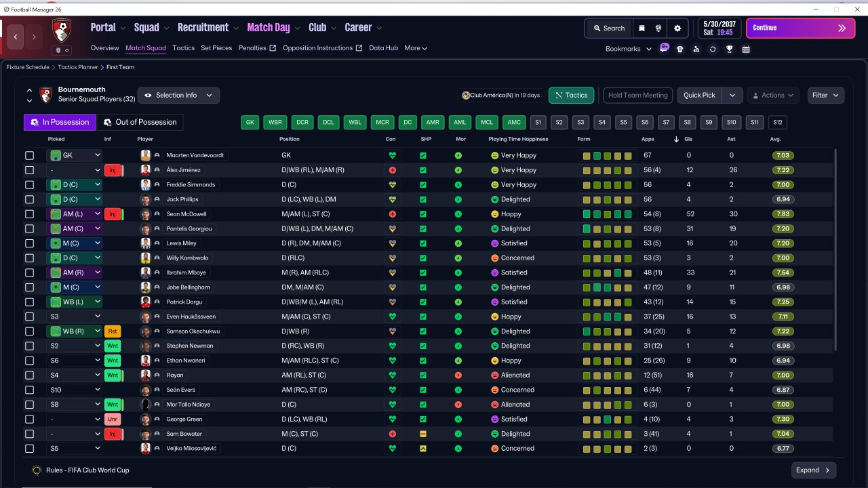
Task: Tick the checkbox for Maarten Vandevoordt
Action: 29,155
